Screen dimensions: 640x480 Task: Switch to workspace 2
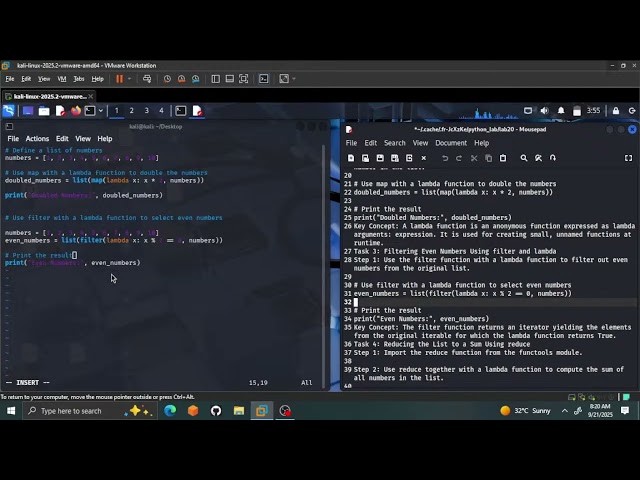(x=131, y=111)
